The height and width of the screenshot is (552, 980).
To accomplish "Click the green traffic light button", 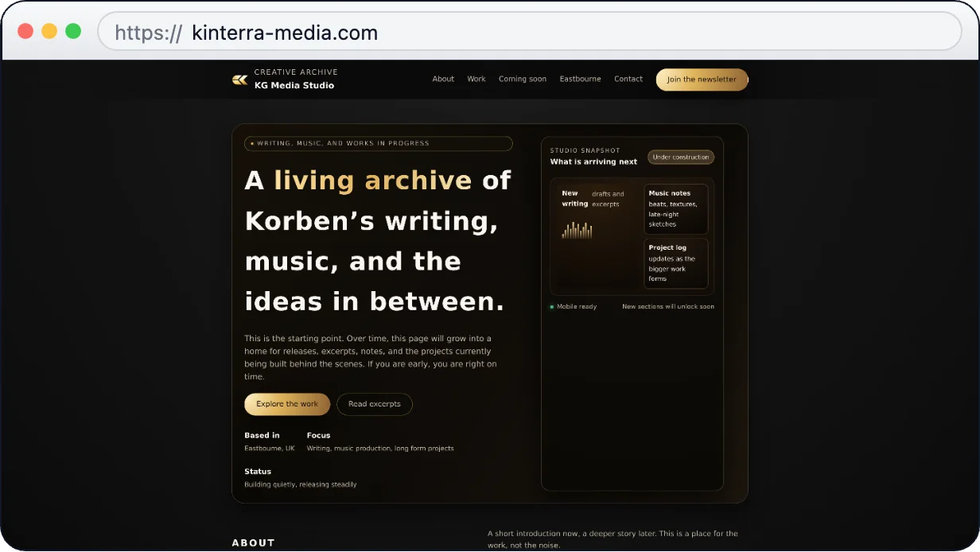I will tap(72, 30).
